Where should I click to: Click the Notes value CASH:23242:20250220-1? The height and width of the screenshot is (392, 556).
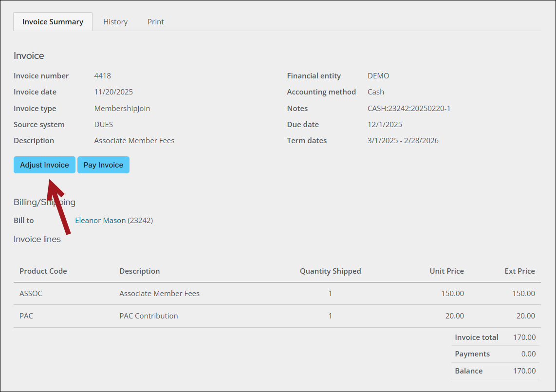coord(408,109)
